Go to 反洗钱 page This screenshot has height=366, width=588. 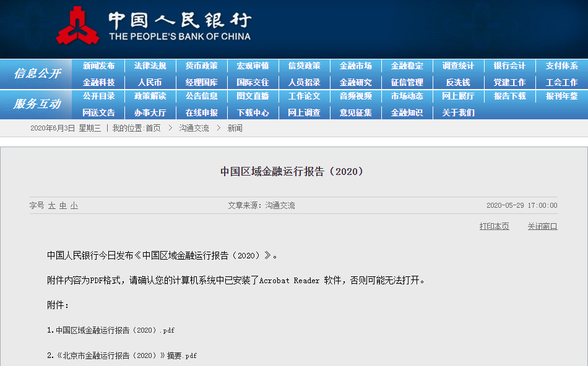tap(458, 82)
